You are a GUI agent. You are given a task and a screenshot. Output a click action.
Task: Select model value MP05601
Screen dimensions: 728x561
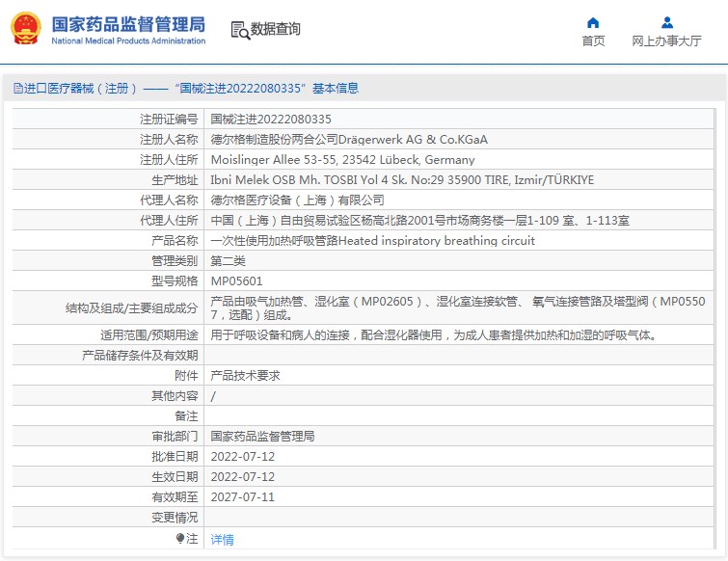pos(236,281)
